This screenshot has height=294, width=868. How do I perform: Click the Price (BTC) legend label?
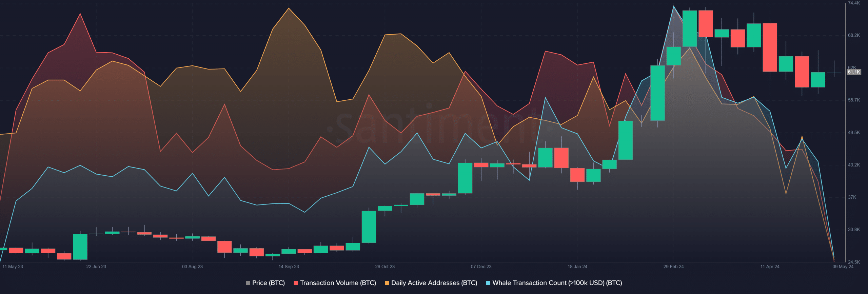(268, 283)
